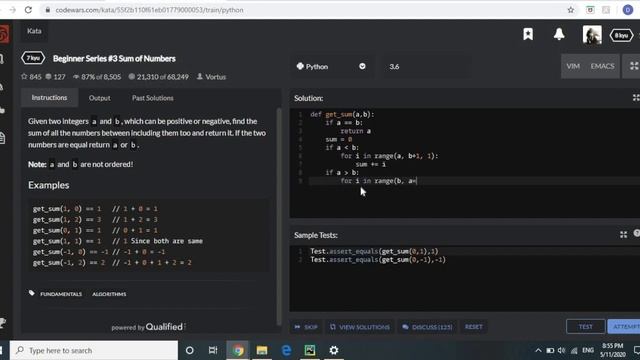Open the Python language dropdown
This screenshot has width=640, height=360.
coord(331,67)
